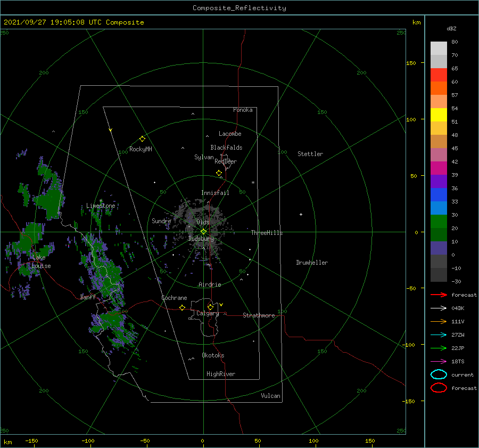Click the Calgary city label
This screenshot has width=479, height=448.
click(208, 313)
